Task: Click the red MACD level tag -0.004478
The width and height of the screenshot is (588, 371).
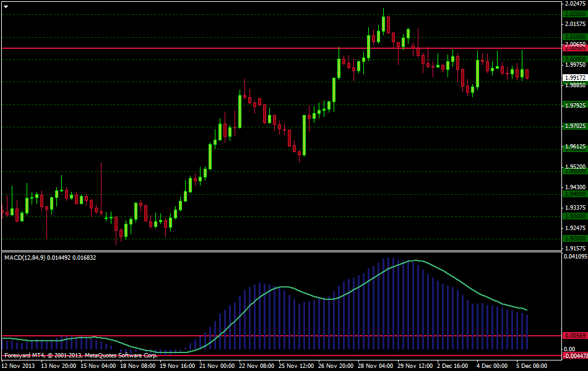Action: [x=574, y=356]
